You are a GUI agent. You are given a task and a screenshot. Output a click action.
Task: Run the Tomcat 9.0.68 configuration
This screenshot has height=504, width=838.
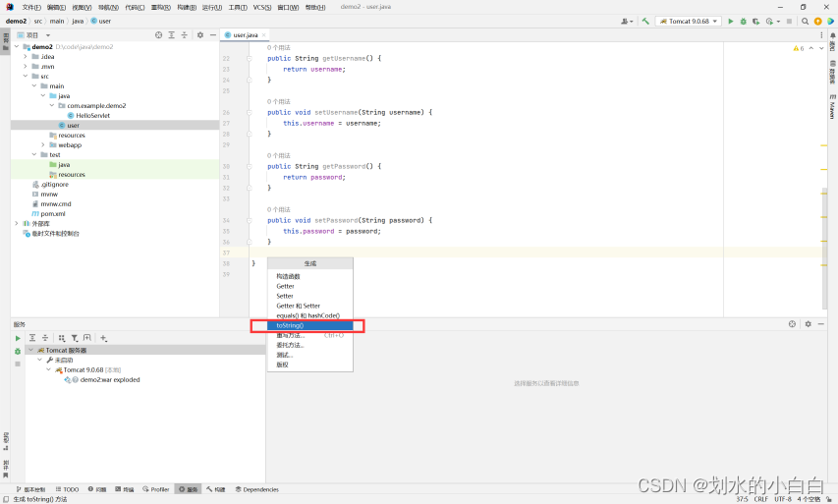(731, 22)
